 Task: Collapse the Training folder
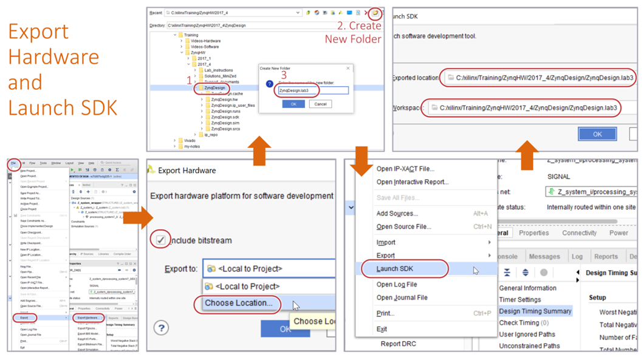(x=174, y=35)
